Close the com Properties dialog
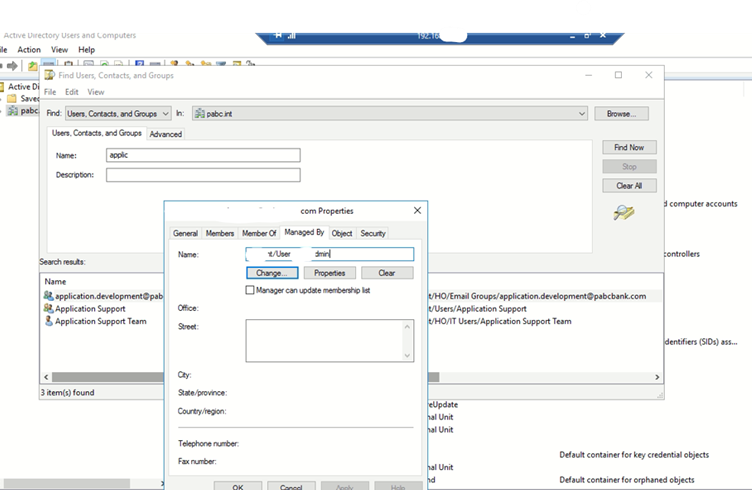752x490 pixels. click(417, 210)
